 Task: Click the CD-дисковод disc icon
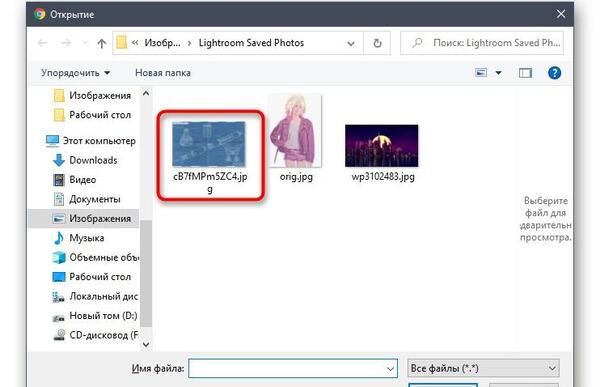(59, 335)
